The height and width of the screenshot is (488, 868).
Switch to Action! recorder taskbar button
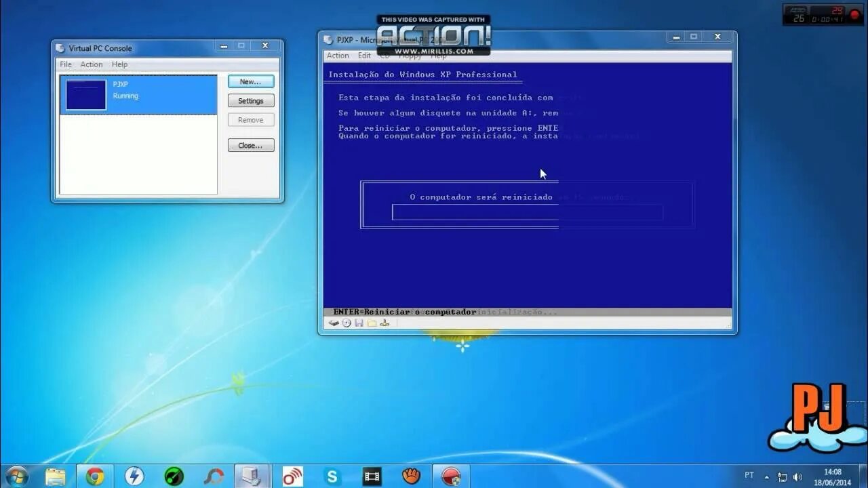(451, 476)
